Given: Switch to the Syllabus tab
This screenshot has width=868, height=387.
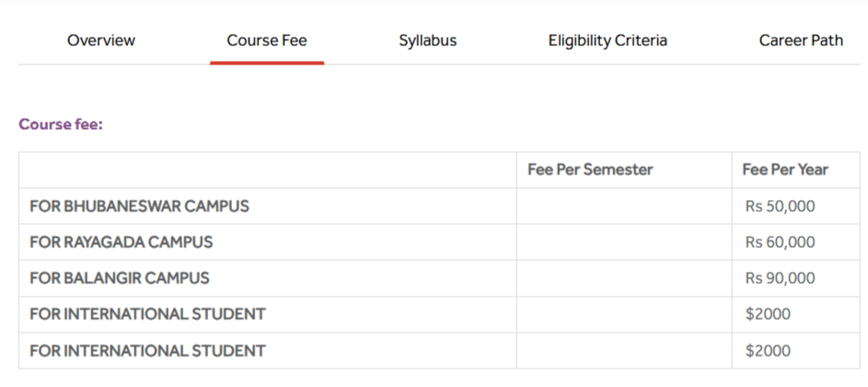Looking at the screenshot, I should [x=428, y=41].
